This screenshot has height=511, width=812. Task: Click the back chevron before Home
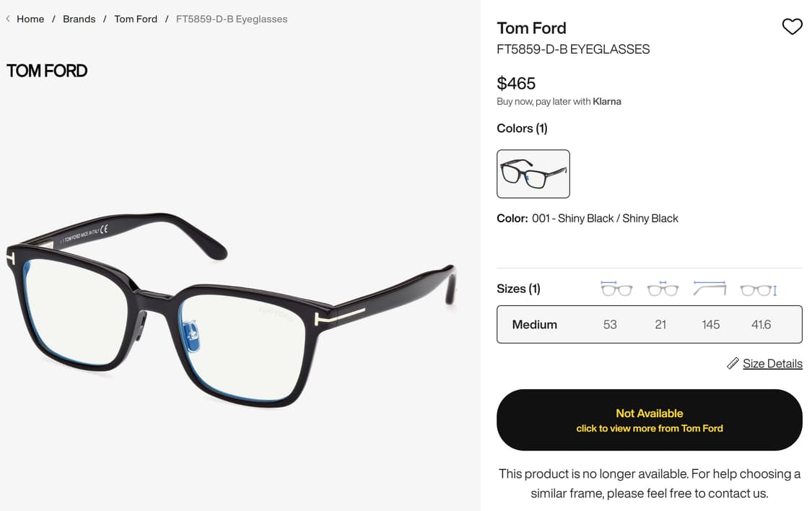click(8, 19)
